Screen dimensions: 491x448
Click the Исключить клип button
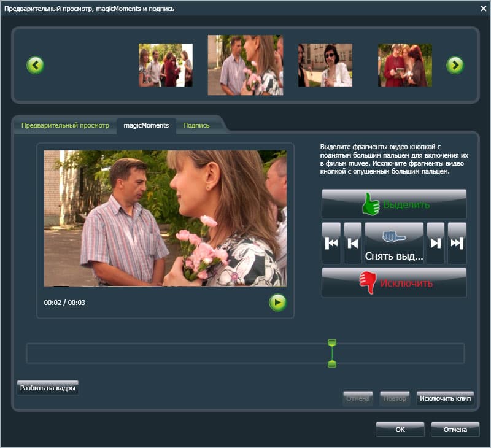point(445,398)
